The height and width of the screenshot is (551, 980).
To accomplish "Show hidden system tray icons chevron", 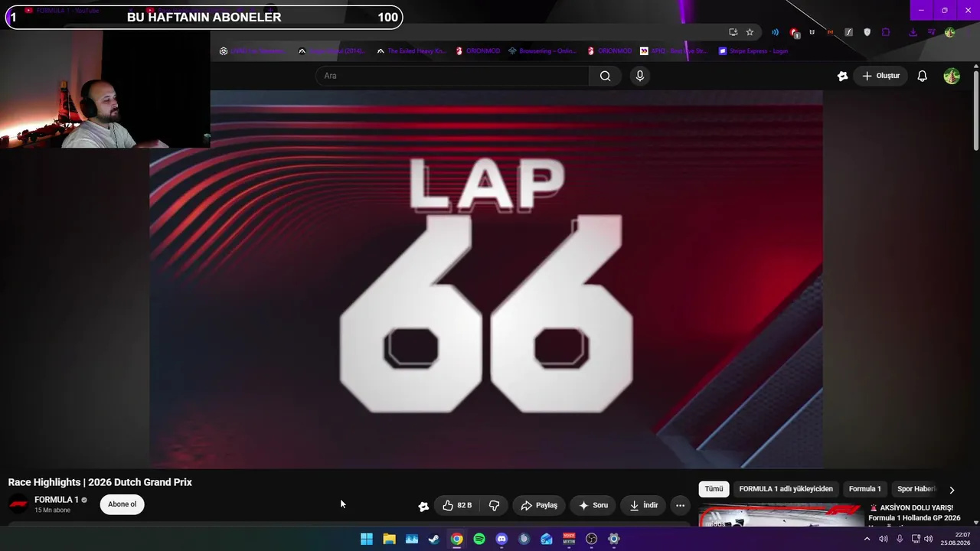I will 867,539.
